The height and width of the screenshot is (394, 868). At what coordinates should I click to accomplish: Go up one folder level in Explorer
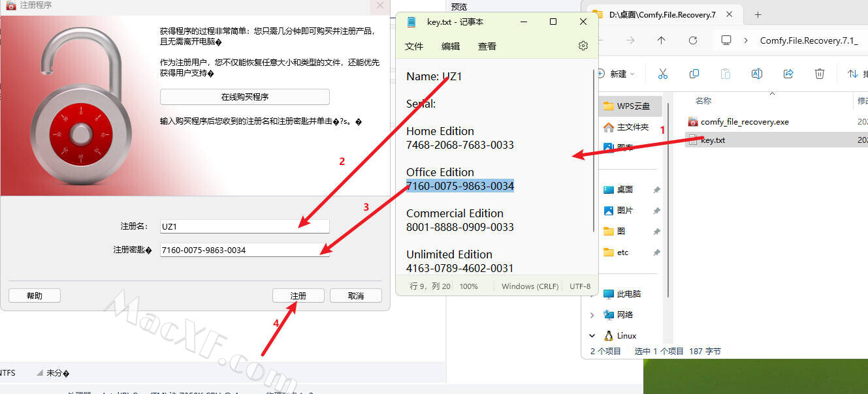tap(662, 40)
